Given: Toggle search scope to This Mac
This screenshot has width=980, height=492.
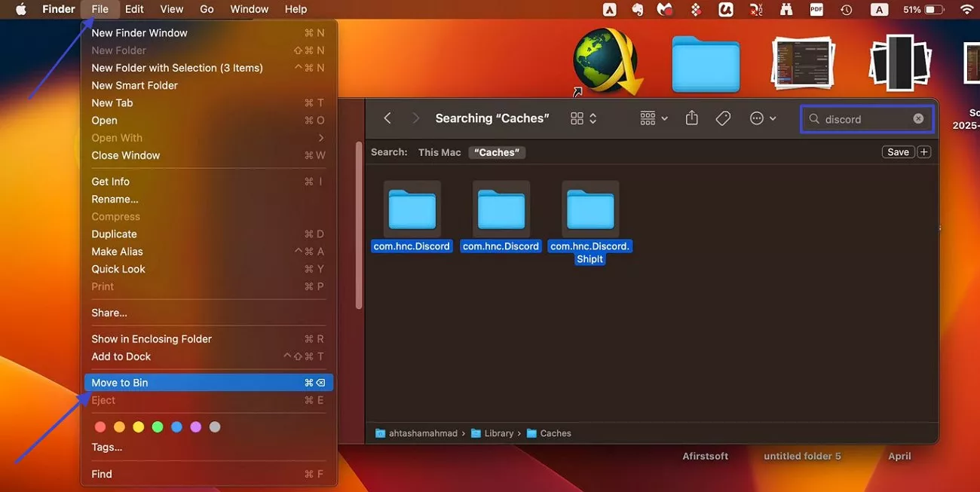Looking at the screenshot, I should (439, 152).
